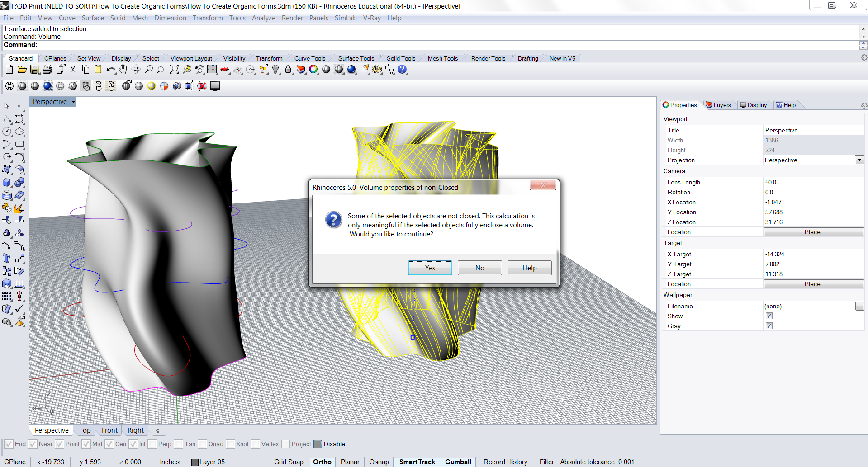Activate the Text object tool

[x=6, y=258]
